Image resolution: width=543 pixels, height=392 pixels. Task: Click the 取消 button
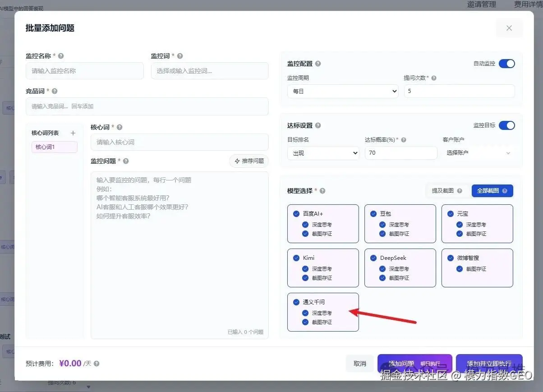tap(360, 364)
